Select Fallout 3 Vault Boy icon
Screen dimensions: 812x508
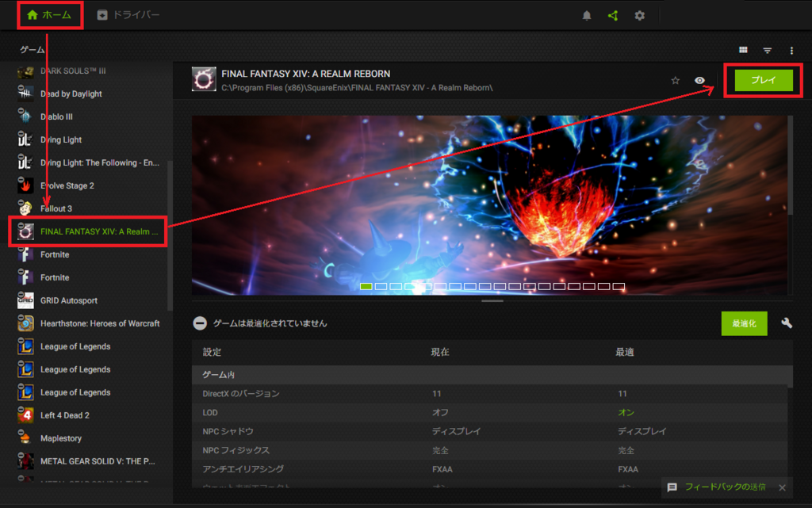coord(25,208)
